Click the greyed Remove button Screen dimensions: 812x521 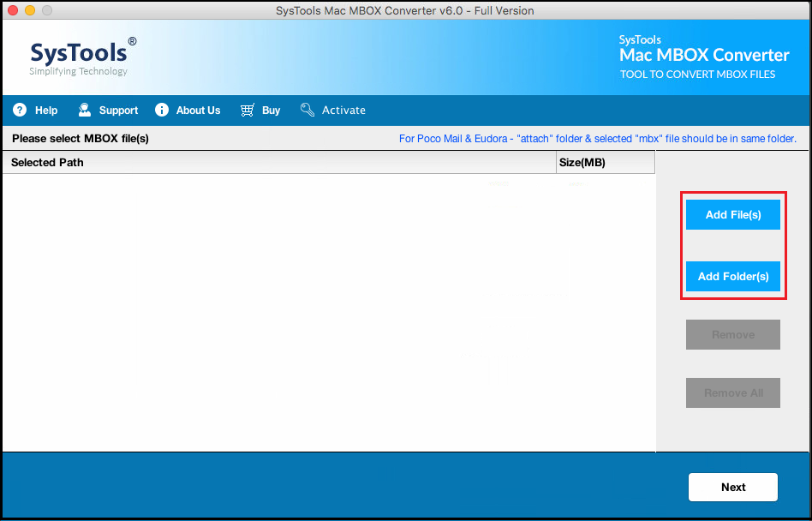click(x=732, y=334)
